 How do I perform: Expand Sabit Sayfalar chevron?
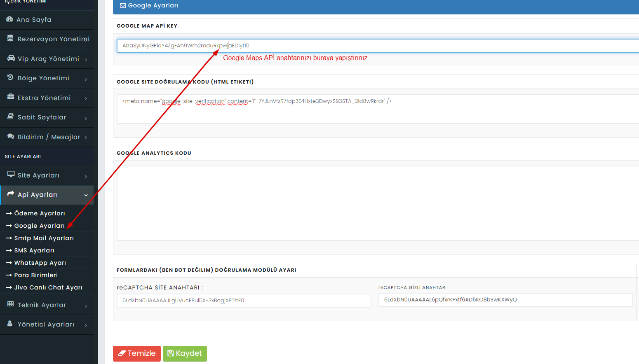click(86, 118)
